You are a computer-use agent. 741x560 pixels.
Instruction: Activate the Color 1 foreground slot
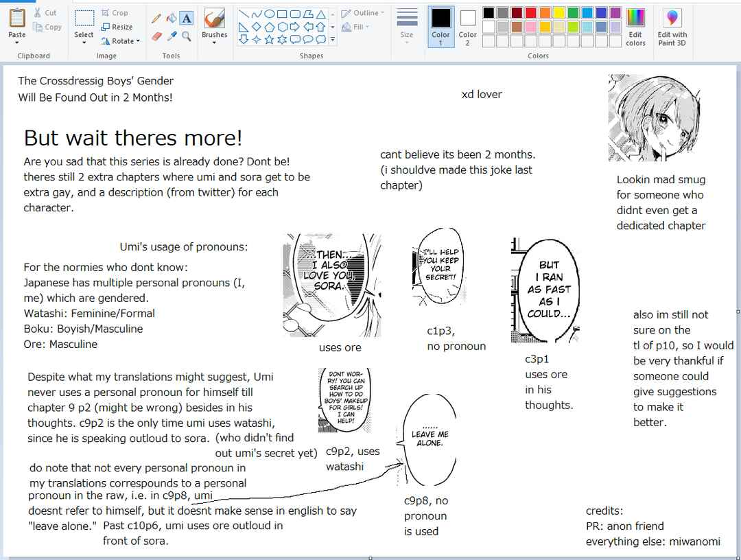point(441,27)
